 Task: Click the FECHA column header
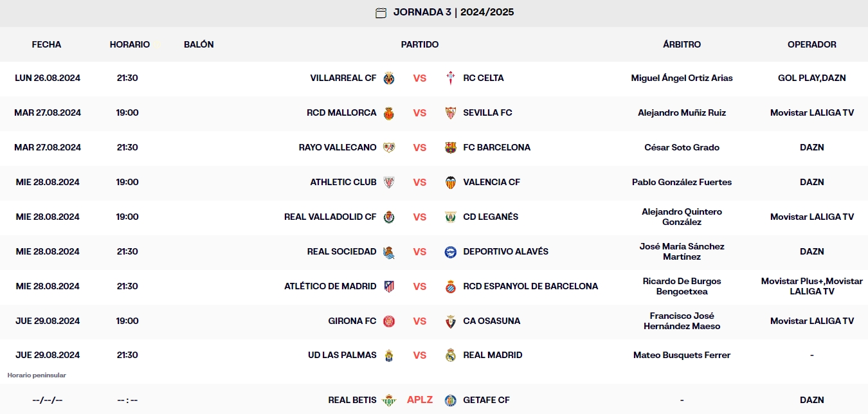coord(46,44)
